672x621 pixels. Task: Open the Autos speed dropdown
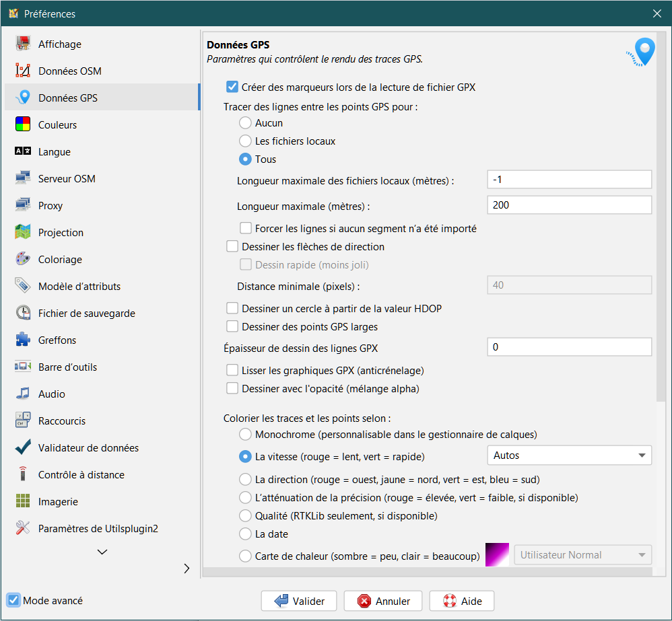click(569, 455)
